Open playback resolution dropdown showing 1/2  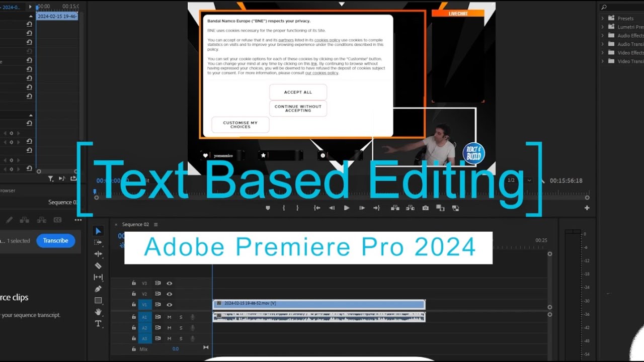pyautogui.click(x=519, y=180)
